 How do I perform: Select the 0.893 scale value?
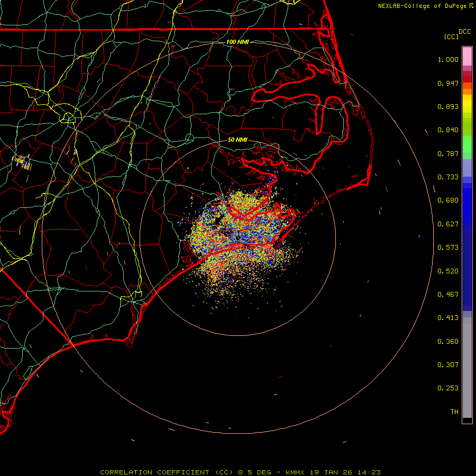pos(448,106)
